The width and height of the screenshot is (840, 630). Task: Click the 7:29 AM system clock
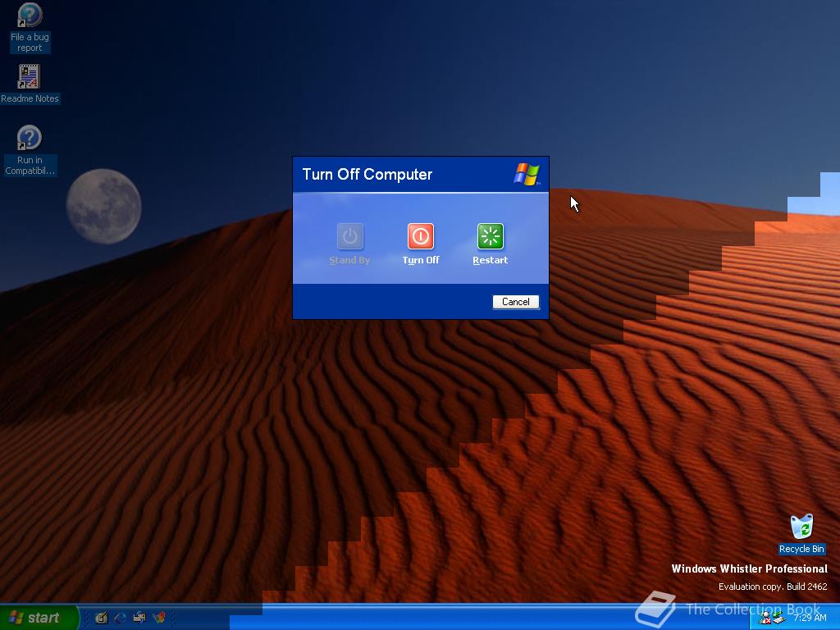pyautogui.click(x=810, y=618)
